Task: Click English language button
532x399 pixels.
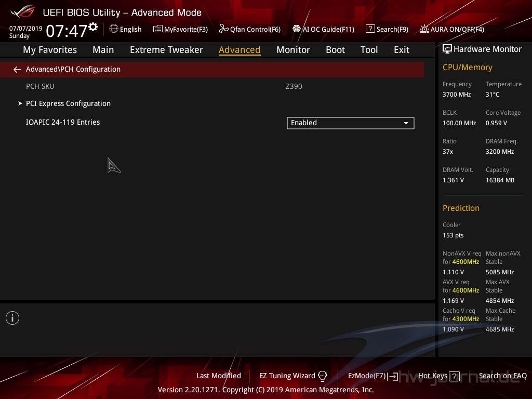Action: pos(130,29)
